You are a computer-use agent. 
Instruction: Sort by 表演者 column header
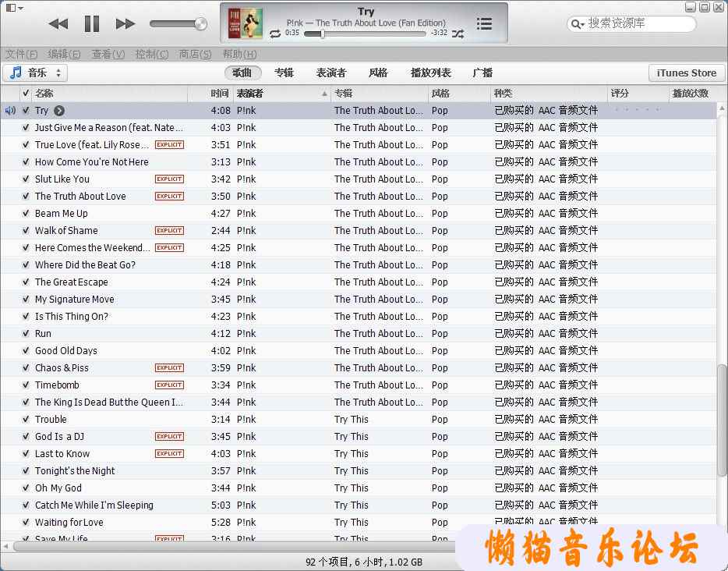pos(282,94)
